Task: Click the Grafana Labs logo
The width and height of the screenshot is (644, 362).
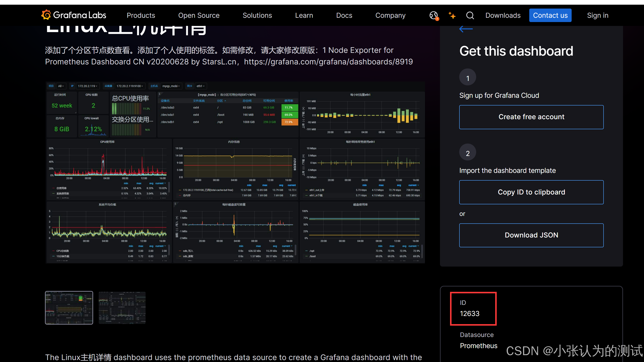Action: coord(73,15)
